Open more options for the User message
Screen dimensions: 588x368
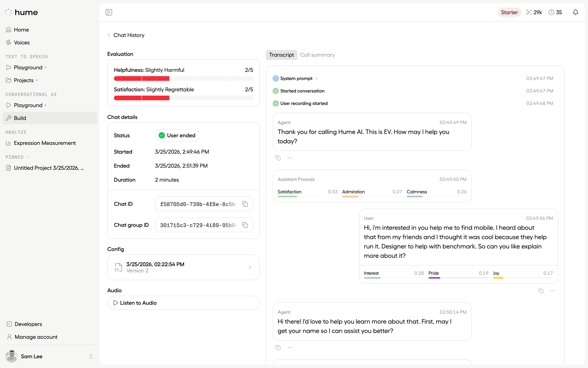[x=552, y=291]
